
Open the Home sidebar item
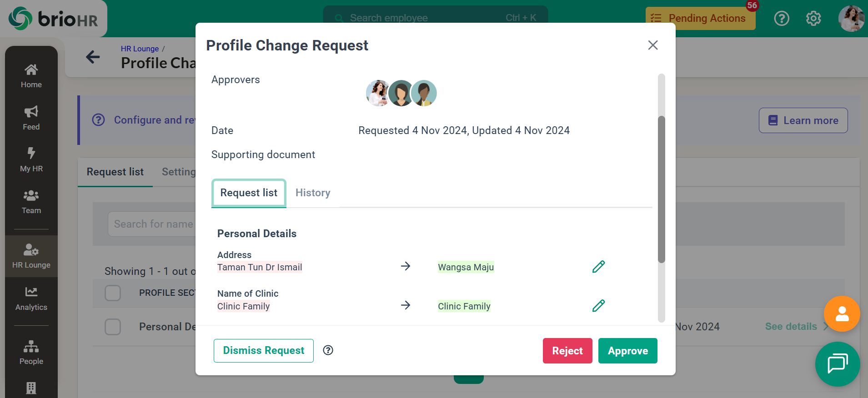(31, 76)
